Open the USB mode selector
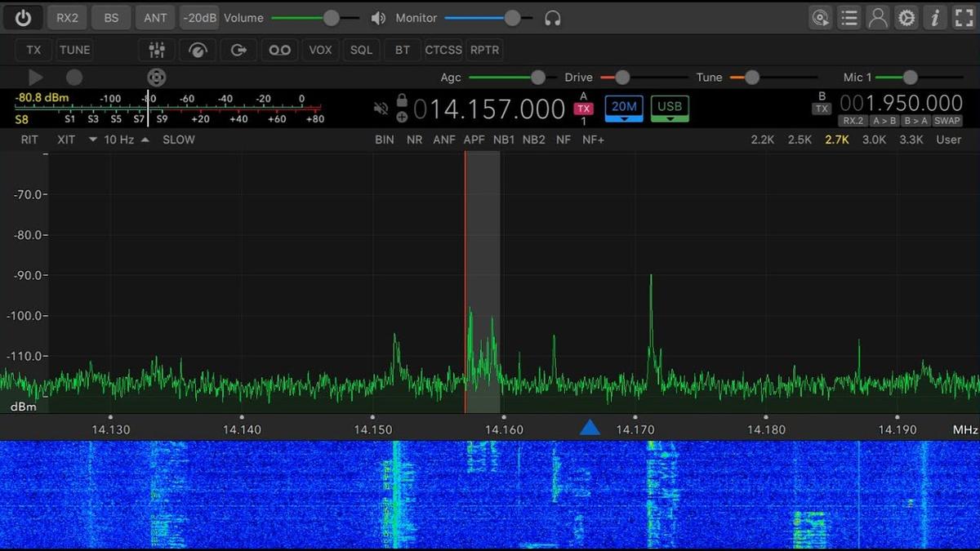 click(670, 107)
